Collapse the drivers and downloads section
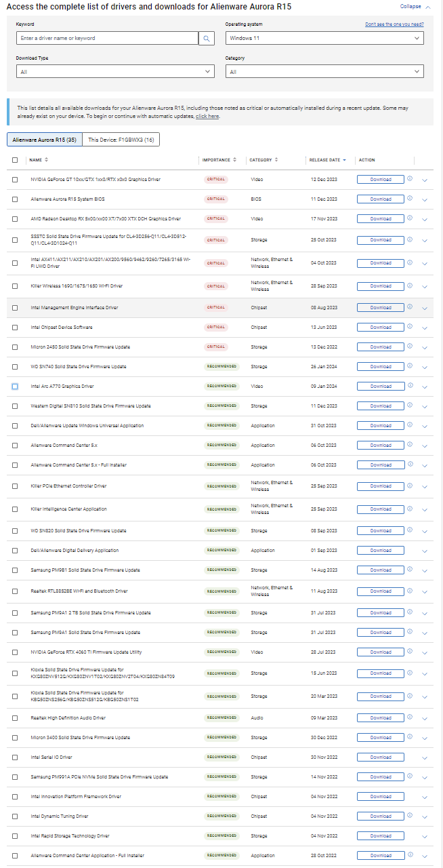 pyautogui.click(x=415, y=6)
